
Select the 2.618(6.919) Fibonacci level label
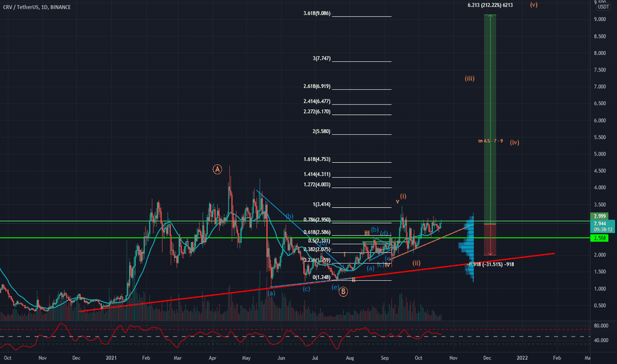316,86
